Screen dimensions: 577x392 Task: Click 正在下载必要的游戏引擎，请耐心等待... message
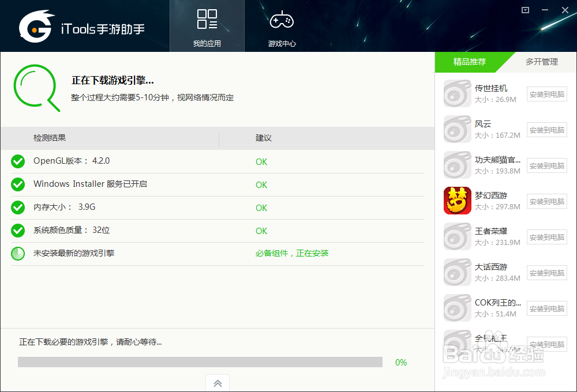click(91, 342)
